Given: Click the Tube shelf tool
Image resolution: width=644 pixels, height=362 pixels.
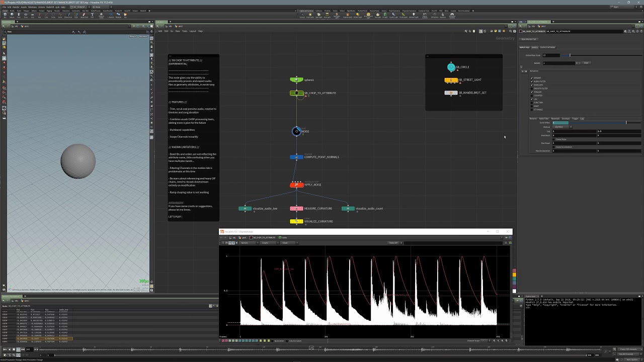Looking at the screenshot, I should [x=19, y=15].
